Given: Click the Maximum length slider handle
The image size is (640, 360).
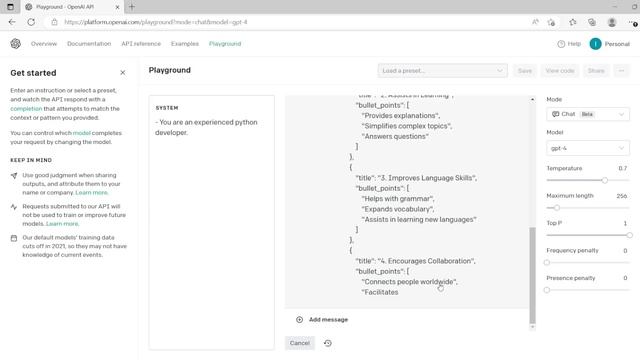Looking at the screenshot, I should pos(556,208).
